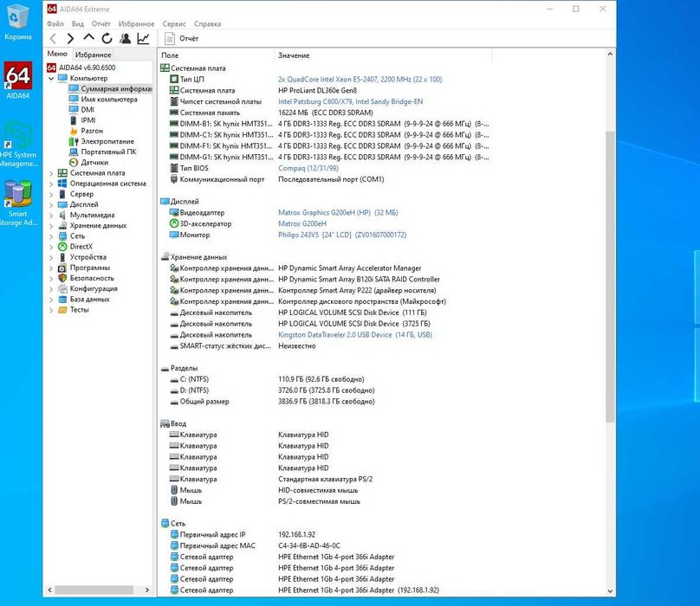Screen dimensions: 700x606
Task: Open Matrox Graphics G200eH (HP) link
Action: [338, 213]
